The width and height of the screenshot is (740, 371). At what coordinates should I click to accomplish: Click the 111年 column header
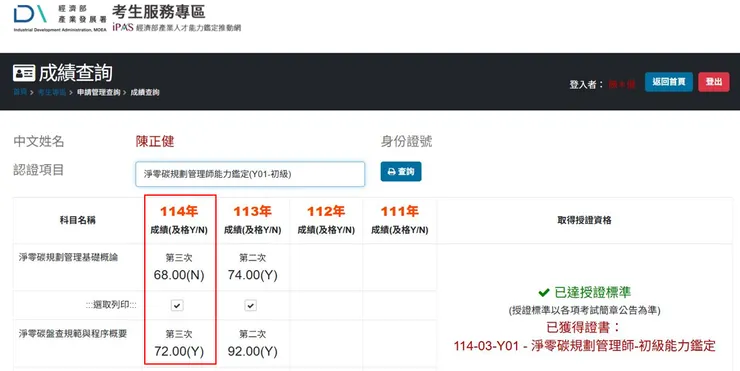(x=400, y=211)
